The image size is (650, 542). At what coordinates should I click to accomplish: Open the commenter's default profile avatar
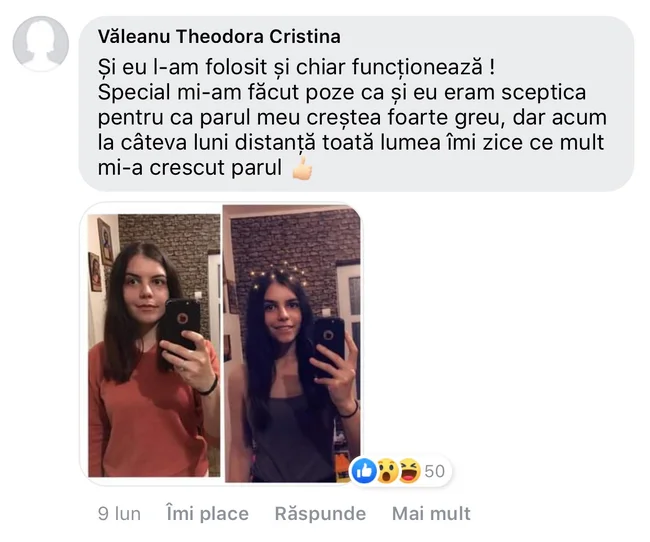[x=41, y=44]
